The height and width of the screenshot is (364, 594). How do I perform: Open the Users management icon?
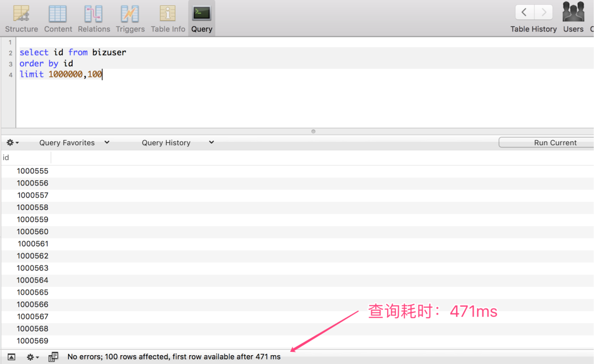[x=573, y=12]
